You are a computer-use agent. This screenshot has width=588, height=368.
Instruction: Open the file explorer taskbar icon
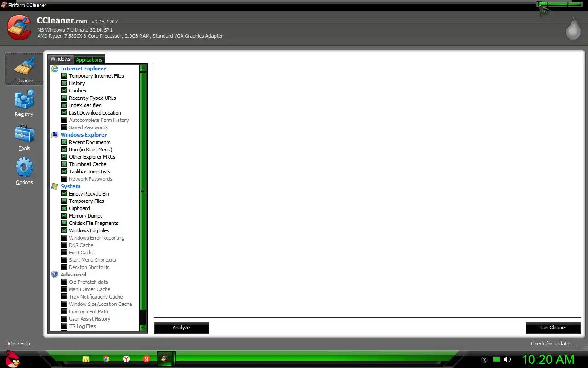(86, 359)
